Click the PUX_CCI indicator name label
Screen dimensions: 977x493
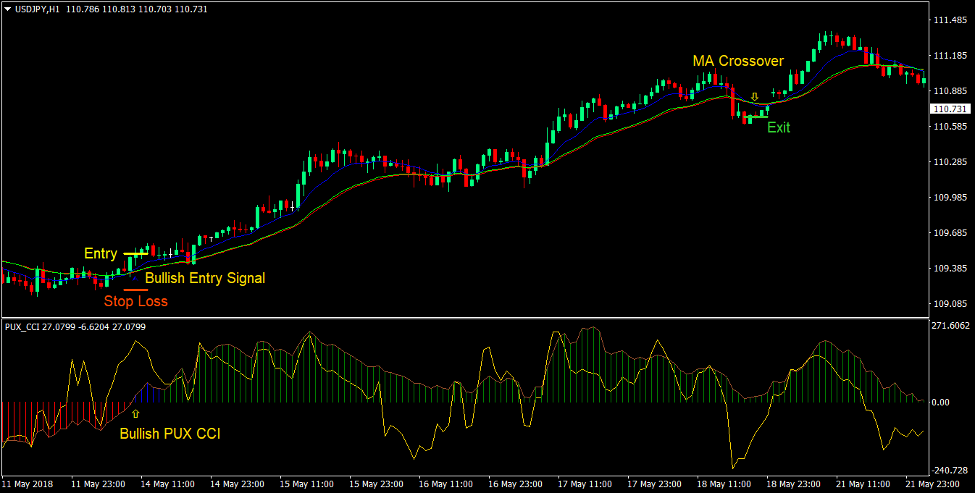coord(22,327)
